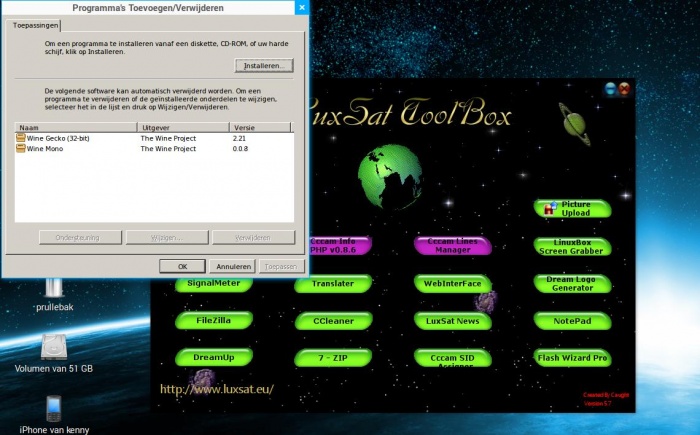Minimize the LuxSat ToolBox with blue icon
Viewport: 700px width, 435px height.
(610, 89)
